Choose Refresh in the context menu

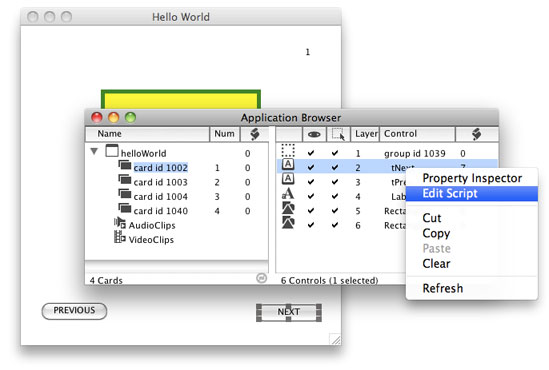point(472,288)
